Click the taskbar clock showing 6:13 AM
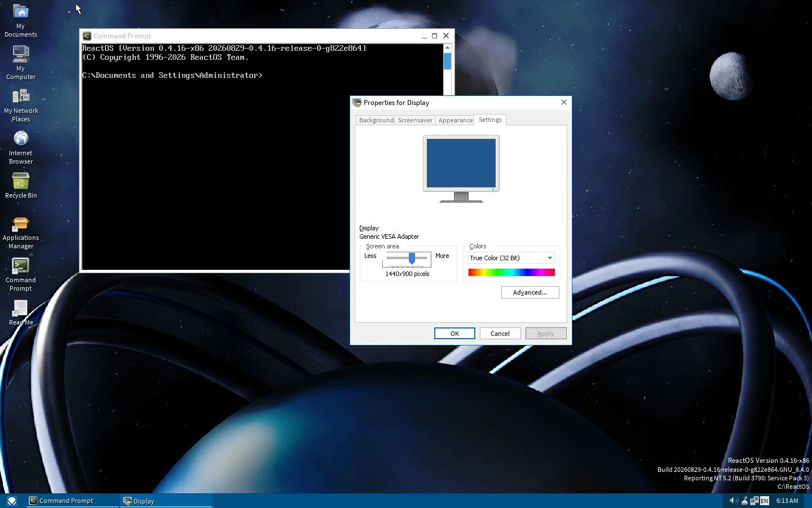Image resolution: width=812 pixels, height=508 pixels. tap(787, 501)
